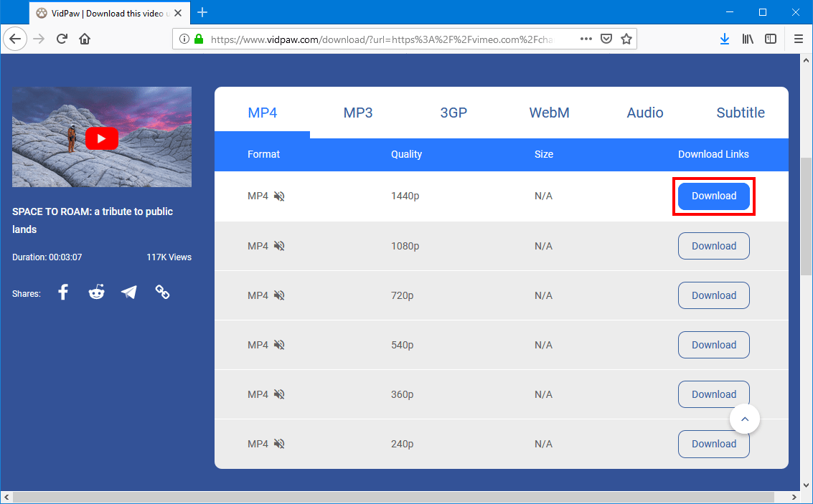Click muted speaker icon in 1080p row

[x=279, y=245]
